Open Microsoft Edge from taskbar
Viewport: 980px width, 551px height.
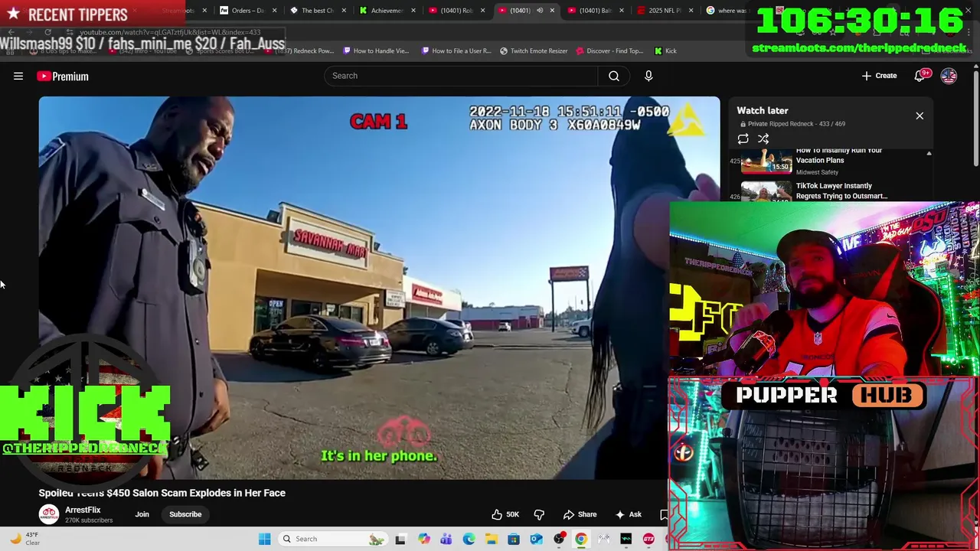click(x=469, y=539)
